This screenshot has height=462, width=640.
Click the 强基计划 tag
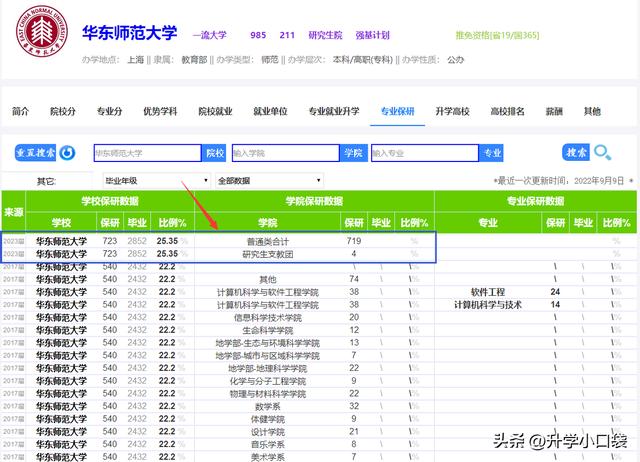372,35
